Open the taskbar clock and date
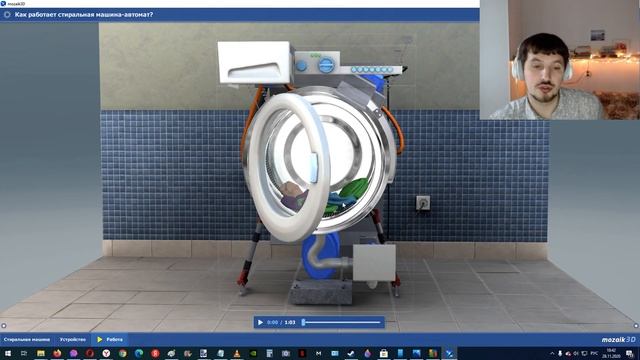This screenshot has width=640, height=360. (611, 353)
